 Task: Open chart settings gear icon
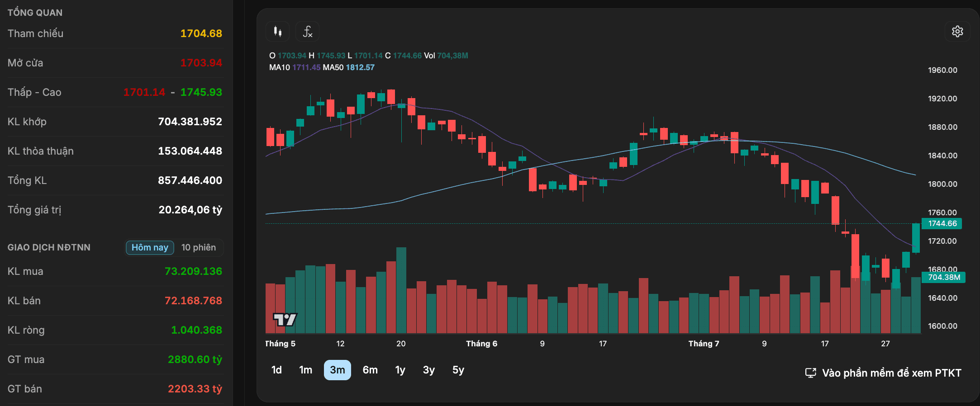pyautogui.click(x=957, y=32)
